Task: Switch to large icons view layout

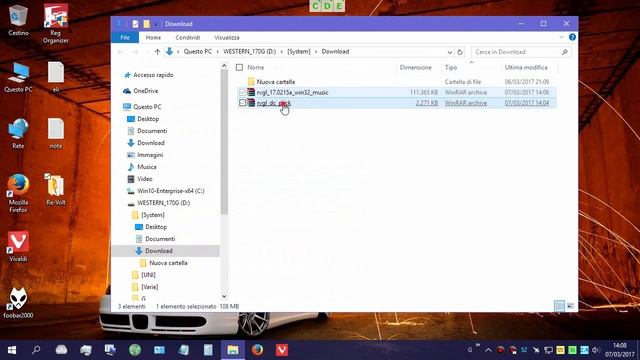Action: (570, 306)
